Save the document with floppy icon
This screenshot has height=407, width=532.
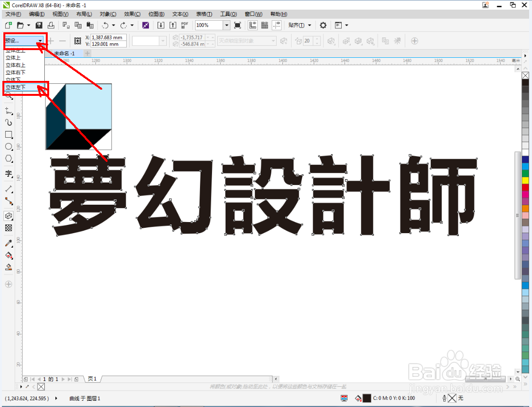[x=39, y=25]
